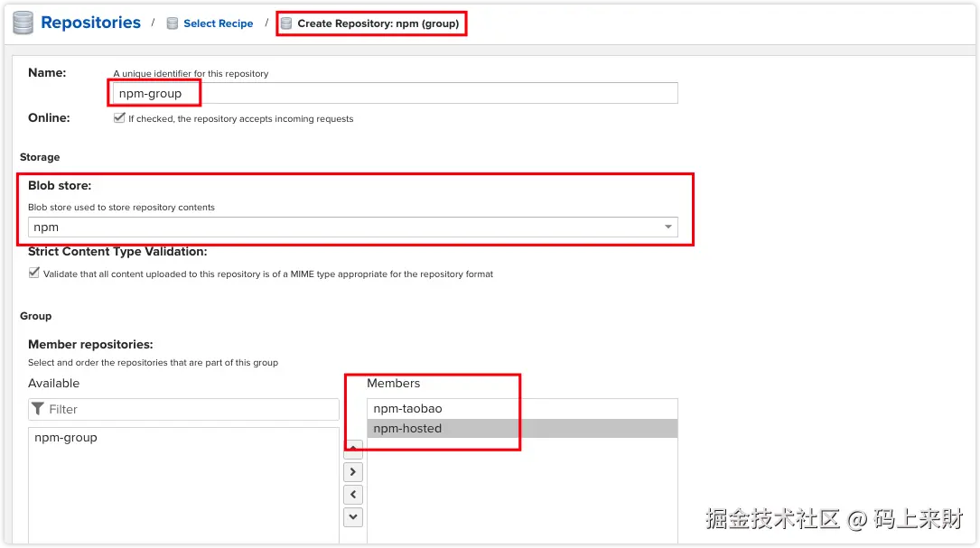The image size is (980, 548).
Task: Click the Blob store dropdown arrow
Action: pyautogui.click(x=668, y=227)
